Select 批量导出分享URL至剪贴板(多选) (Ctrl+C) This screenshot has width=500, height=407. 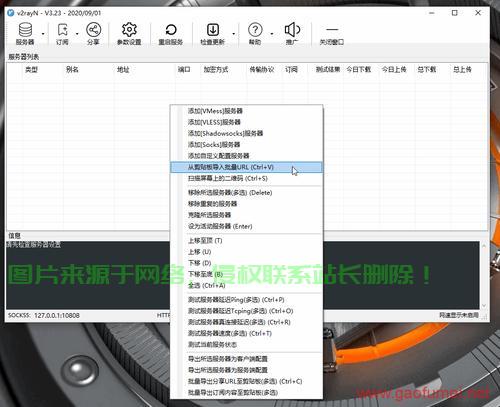(x=246, y=381)
